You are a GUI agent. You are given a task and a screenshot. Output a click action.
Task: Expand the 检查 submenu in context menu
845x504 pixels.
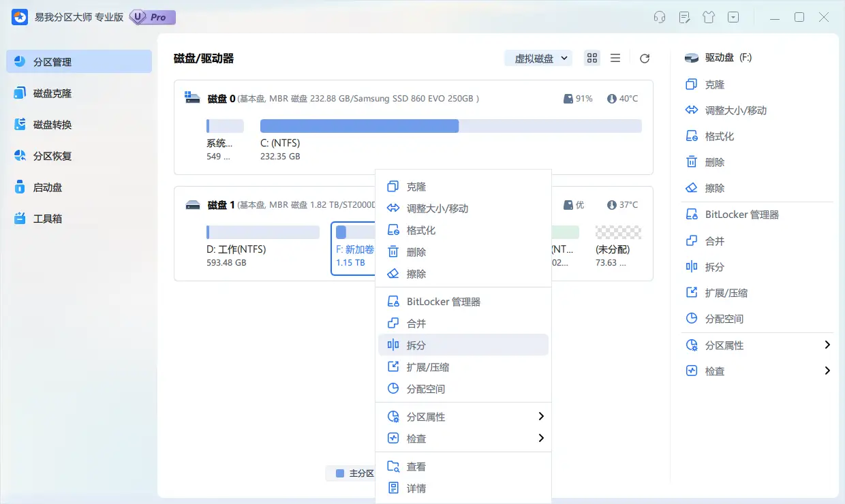click(464, 438)
